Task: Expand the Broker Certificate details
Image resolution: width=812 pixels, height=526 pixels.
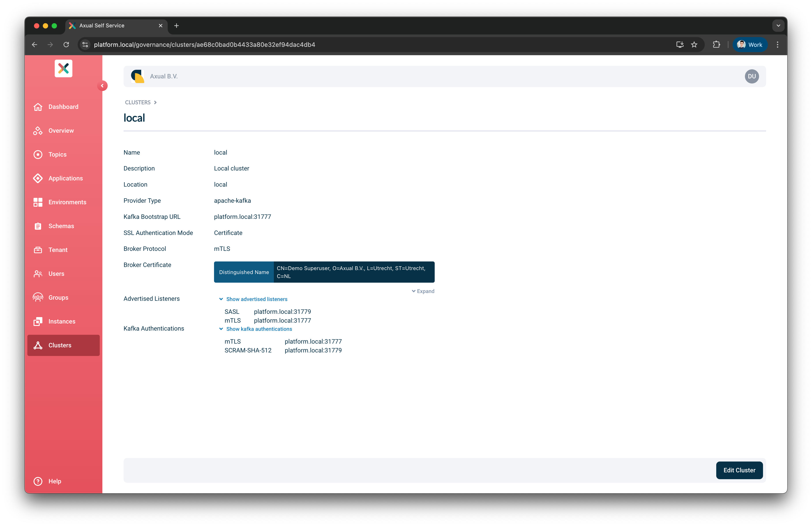Action: 423,291
